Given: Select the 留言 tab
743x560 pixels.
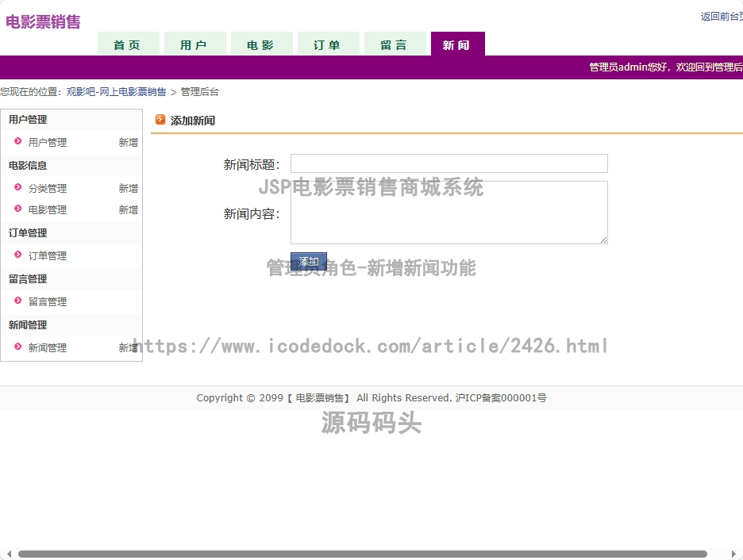Looking at the screenshot, I should 395,44.
